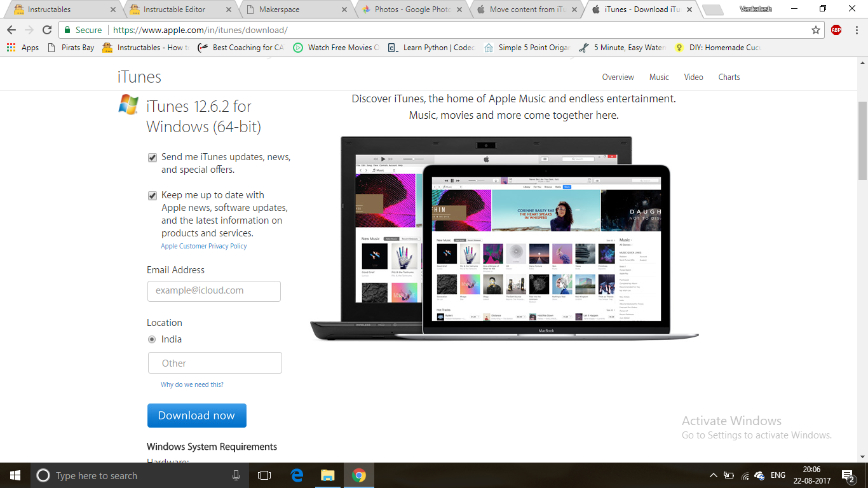Go back to the previous page
The height and width of the screenshot is (488, 868).
pos(11,30)
